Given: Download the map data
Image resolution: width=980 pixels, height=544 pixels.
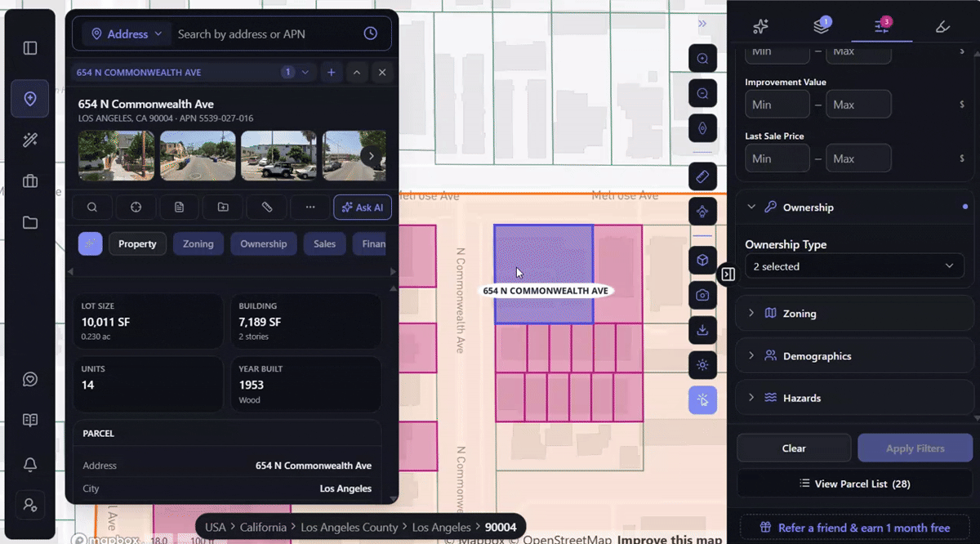Looking at the screenshot, I should tap(702, 330).
